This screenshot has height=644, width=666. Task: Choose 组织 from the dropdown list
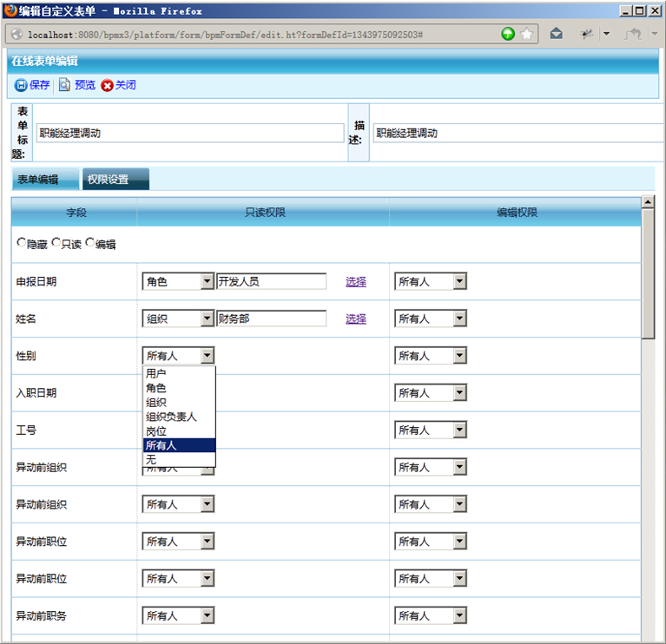[179, 403]
